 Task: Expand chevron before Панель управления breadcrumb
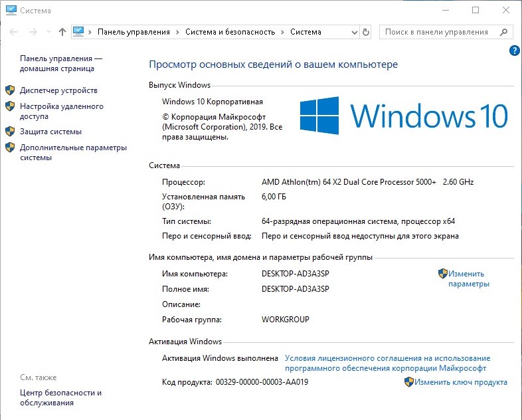(90, 32)
